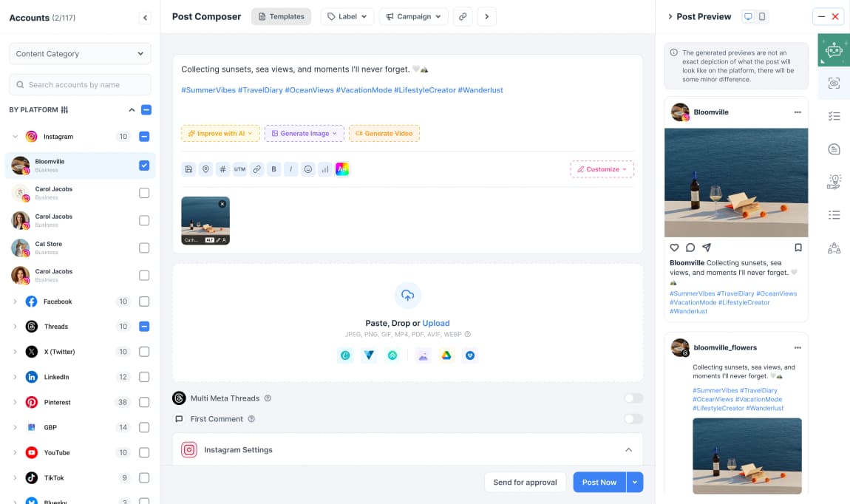Add a location with the pin icon

click(x=205, y=169)
